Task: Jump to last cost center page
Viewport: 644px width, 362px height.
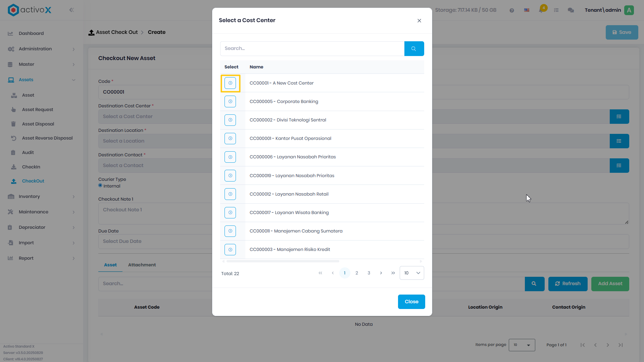Action: click(393, 273)
